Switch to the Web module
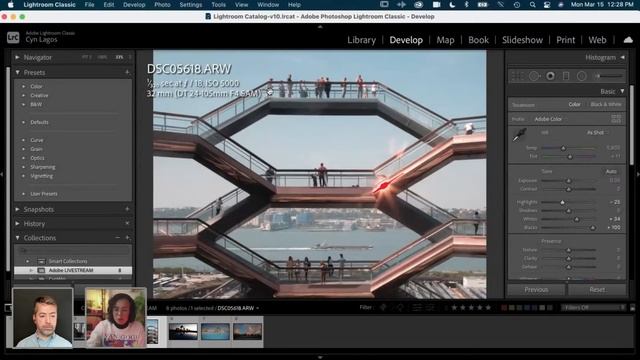The width and height of the screenshot is (640, 360). click(597, 40)
